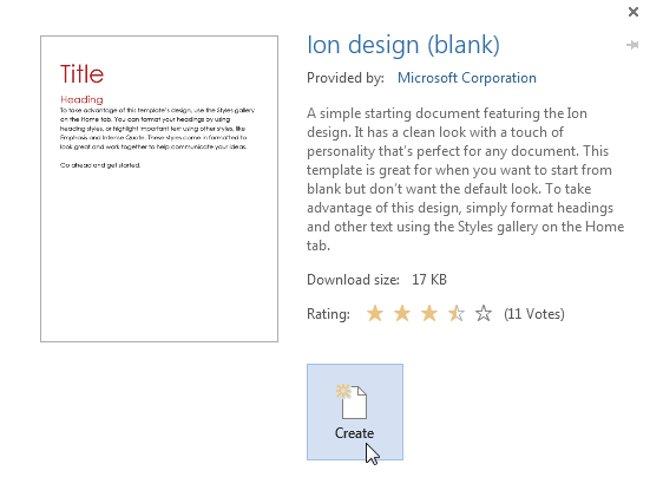Click the "Go ahead and get started" preview line

click(100, 165)
